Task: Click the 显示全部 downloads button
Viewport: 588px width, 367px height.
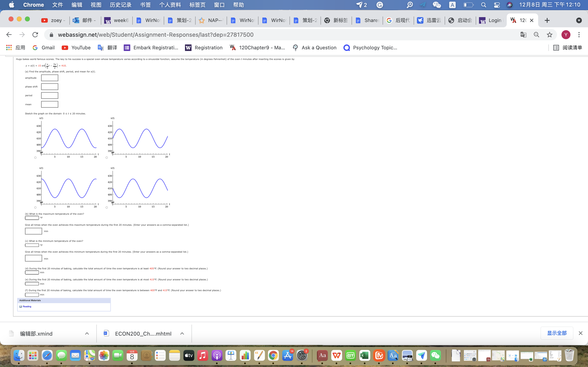Action: 557,333
